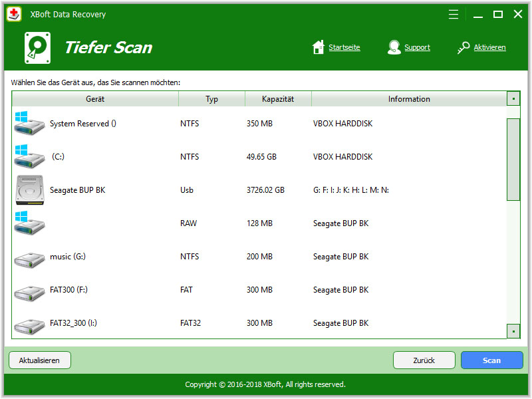The height and width of the screenshot is (399, 532).
Task: Select the FAT300 (F:) drive icon
Action: point(29,293)
